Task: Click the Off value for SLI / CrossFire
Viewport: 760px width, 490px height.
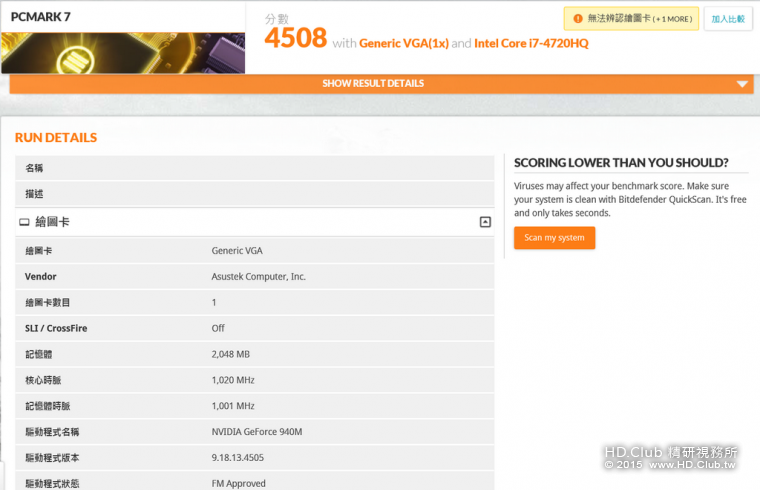Action: pos(218,328)
